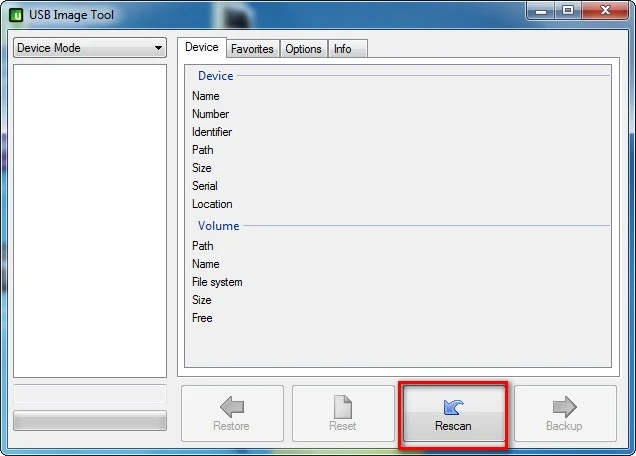Click the Identifier label in Device section

click(212, 132)
